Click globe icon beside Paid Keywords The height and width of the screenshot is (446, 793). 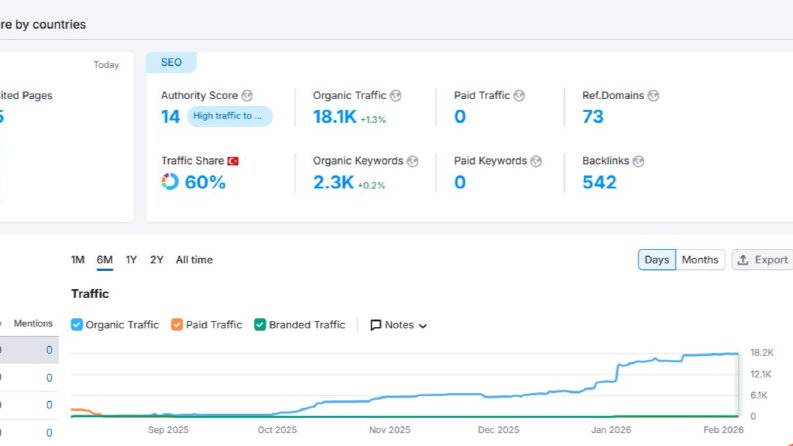pyautogui.click(x=536, y=161)
